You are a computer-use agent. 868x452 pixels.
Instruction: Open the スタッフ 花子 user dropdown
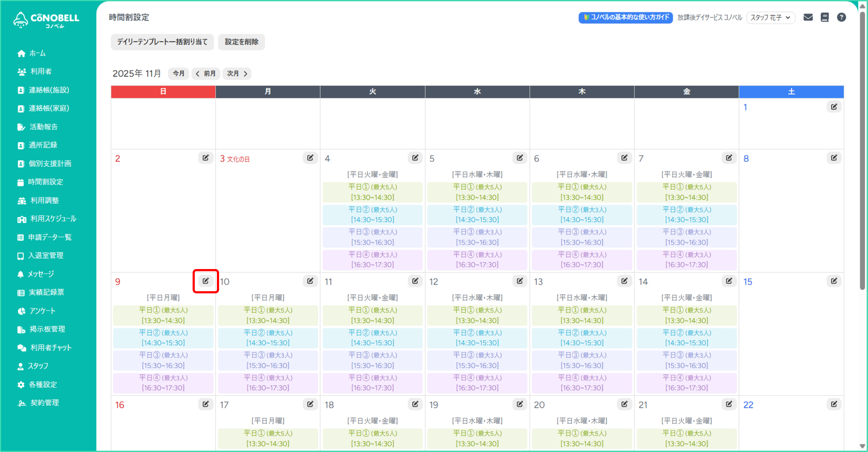point(770,18)
